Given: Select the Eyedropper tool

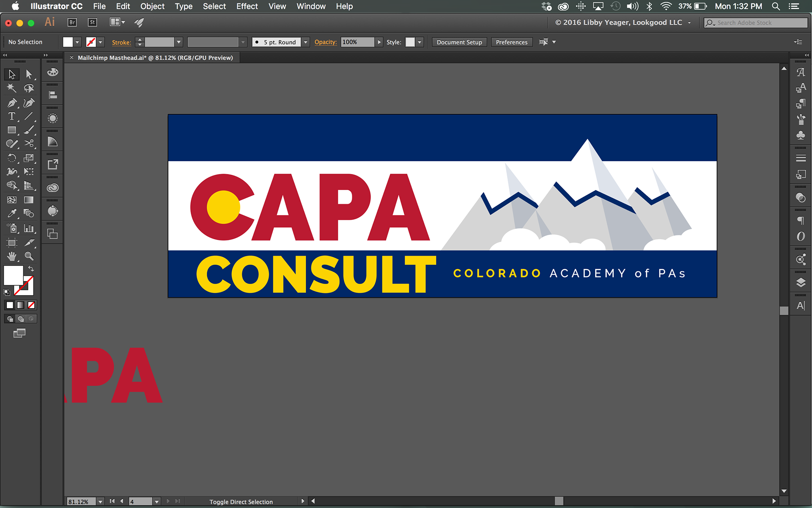Looking at the screenshot, I should pos(12,213).
